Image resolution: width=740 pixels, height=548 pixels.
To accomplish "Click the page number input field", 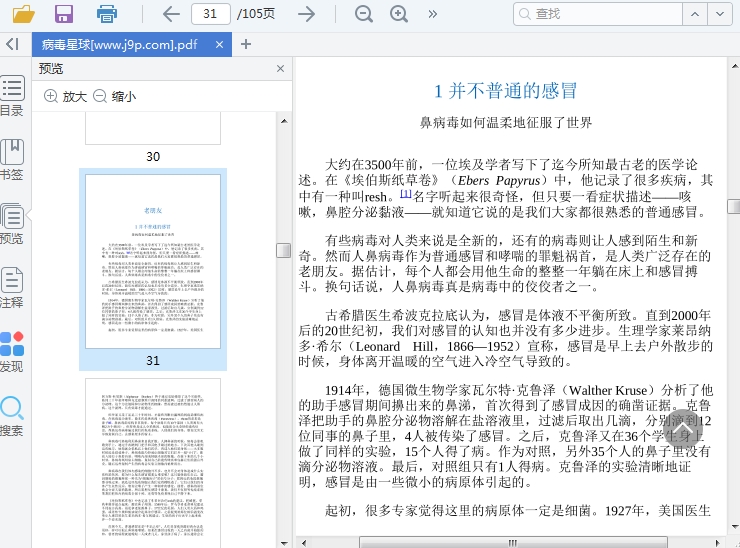I will (x=210, y=14).
